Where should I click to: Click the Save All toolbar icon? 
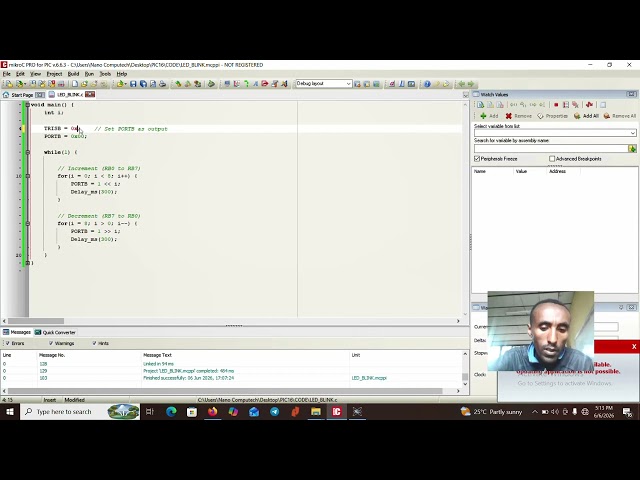pos(143,84)
